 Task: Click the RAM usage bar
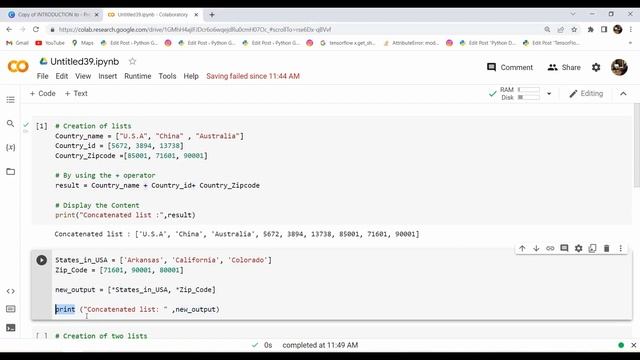[529, 90]
